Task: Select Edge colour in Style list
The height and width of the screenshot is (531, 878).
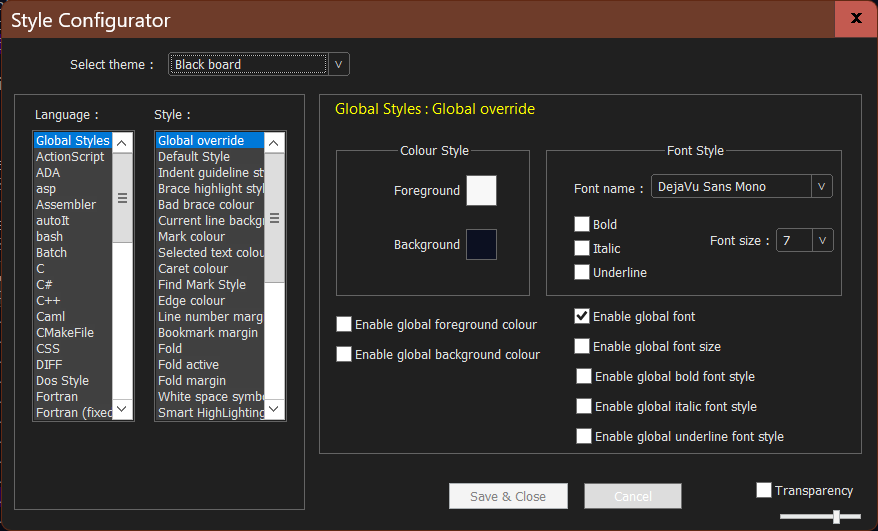Action: pyautogui.click(x=209, y=300)
